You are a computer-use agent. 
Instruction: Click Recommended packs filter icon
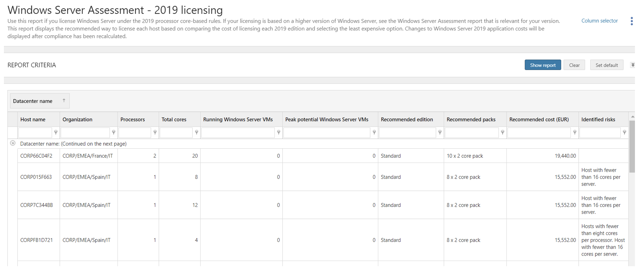coord(503,132)
